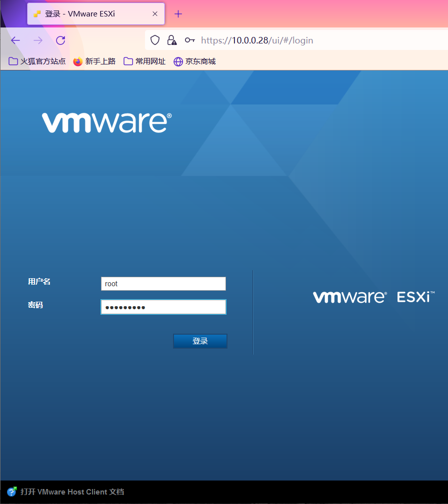Go back using the browser back arrow

[15, 40]
